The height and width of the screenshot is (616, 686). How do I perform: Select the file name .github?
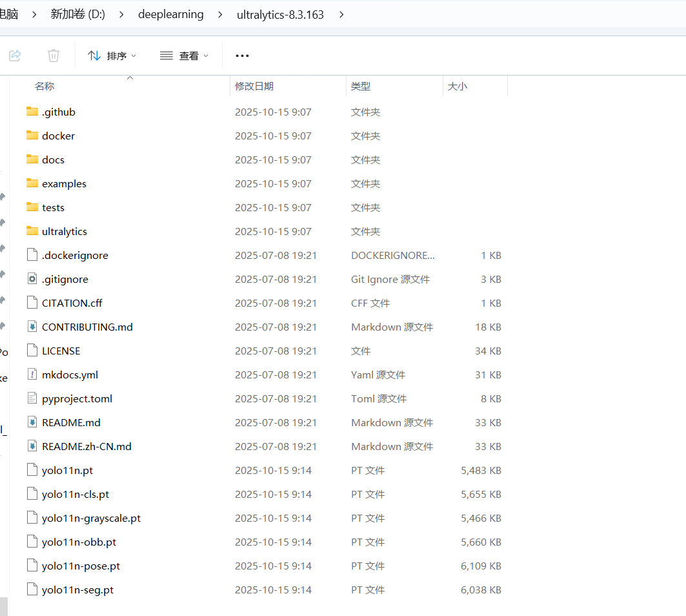tap(59, 112)
